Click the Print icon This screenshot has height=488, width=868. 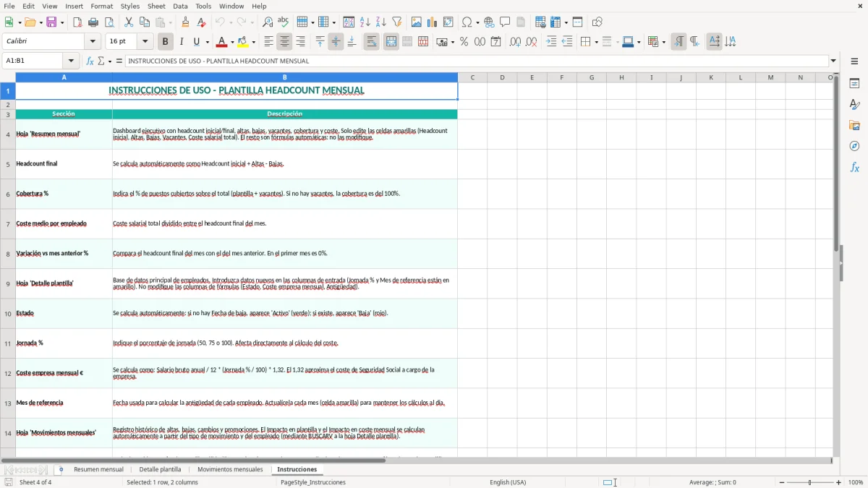(x=93, y=22)
